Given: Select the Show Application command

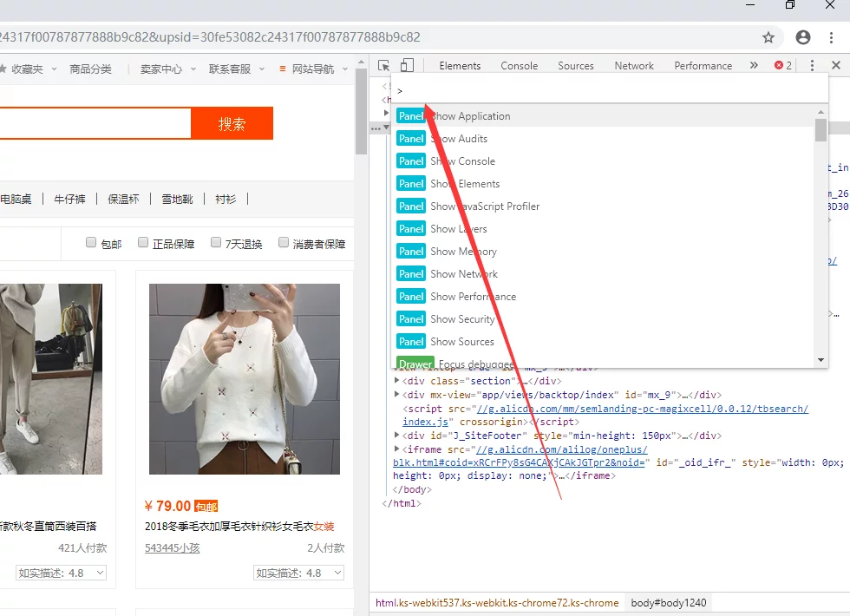Looking at the screenshot, I should [603, 115].
